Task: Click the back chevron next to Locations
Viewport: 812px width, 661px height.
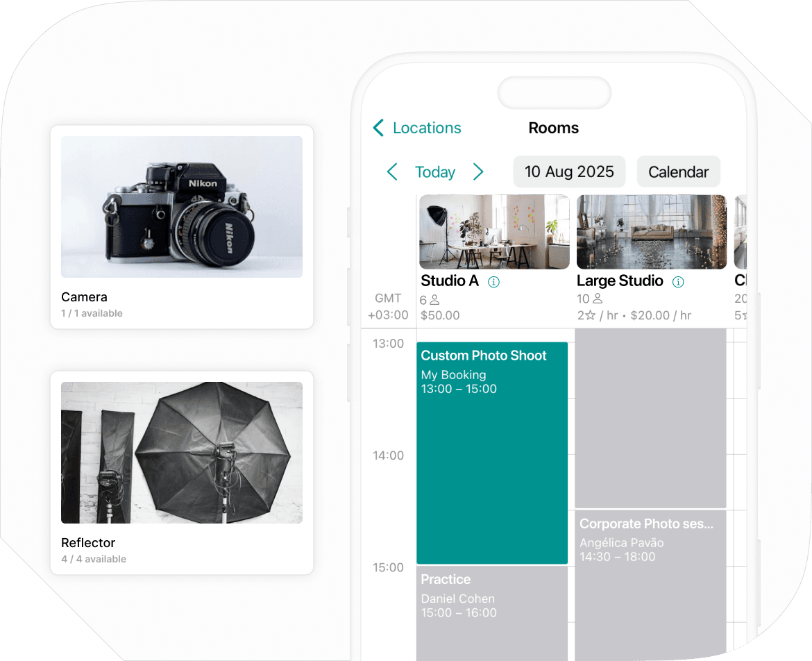Action: [x=378, y=128]
